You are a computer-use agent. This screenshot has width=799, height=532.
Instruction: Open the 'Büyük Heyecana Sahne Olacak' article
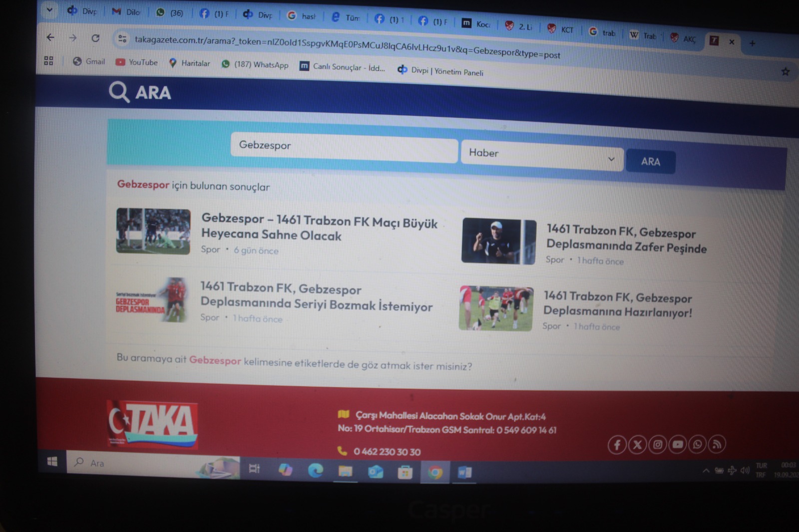(x=319, y=228)
